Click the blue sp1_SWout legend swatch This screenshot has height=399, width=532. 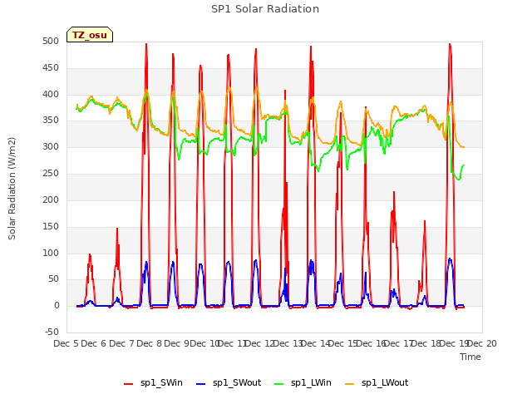pyautogui.click(x=201, y=384)
